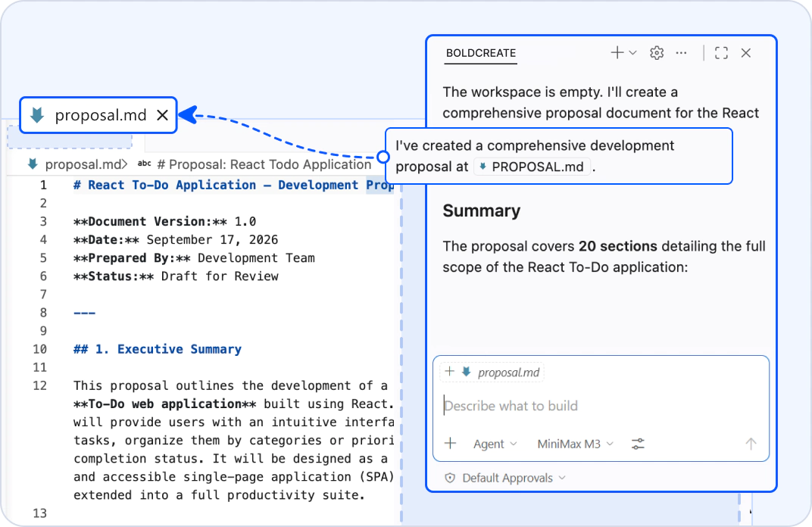Open BoldCreate settings gear icon

657,53
